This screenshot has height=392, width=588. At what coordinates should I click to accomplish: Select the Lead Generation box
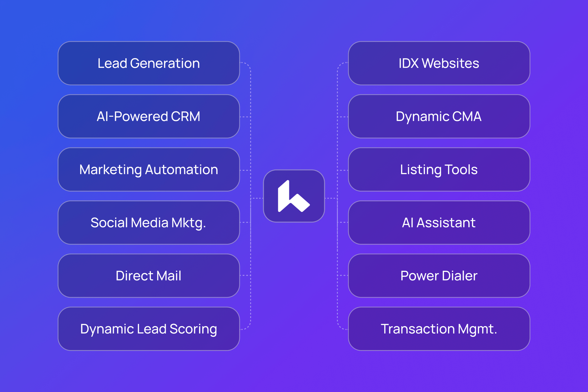[149, 63]
